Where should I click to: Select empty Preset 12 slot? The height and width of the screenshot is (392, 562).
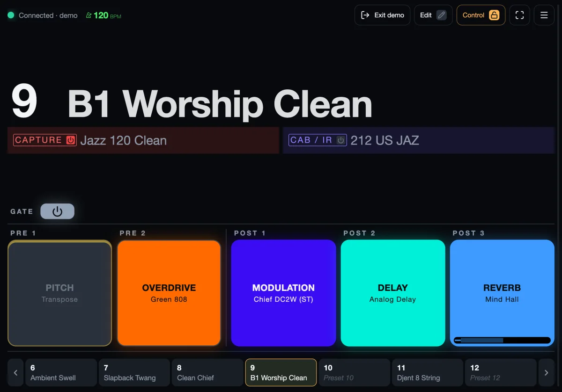pos(501,373)
